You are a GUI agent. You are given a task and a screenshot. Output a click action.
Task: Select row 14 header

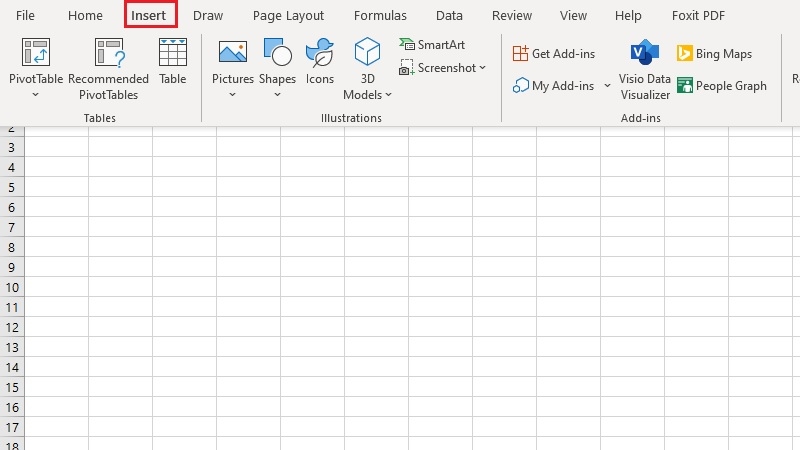coord(12,367)
